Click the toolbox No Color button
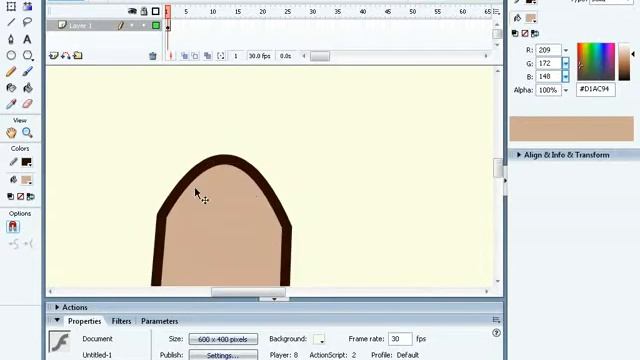The image size is (640, 360). click(x=20, y=197)
